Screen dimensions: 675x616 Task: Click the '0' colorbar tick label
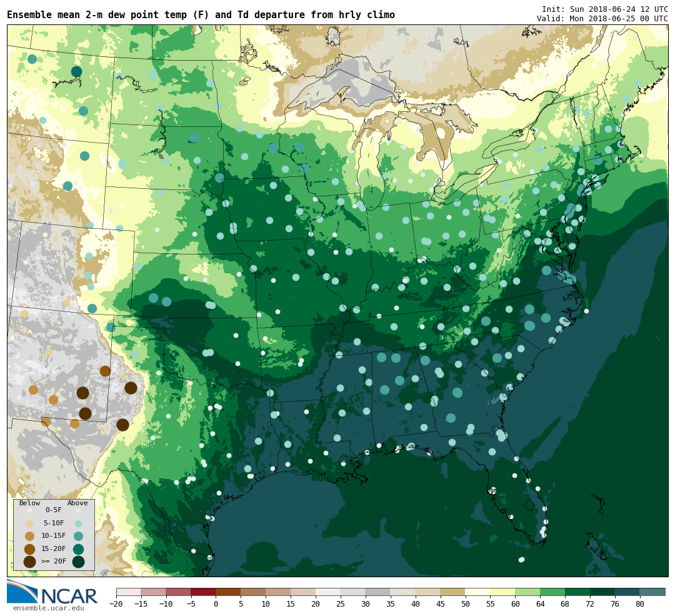pos(216,604)
